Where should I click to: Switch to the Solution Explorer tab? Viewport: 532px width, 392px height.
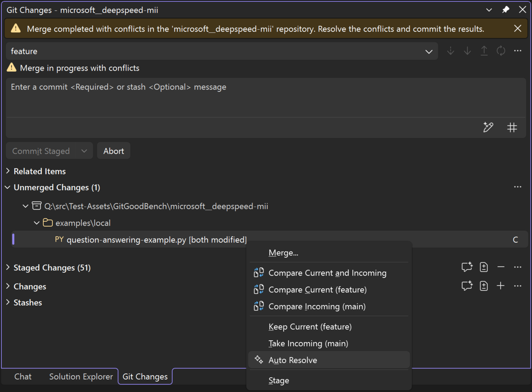click(81, 376)
